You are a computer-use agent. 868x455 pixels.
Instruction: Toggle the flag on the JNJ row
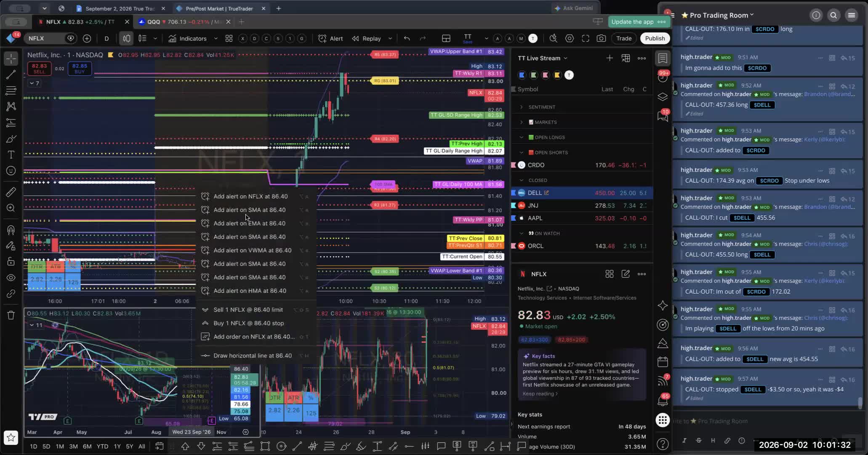(x=514, y=206)
